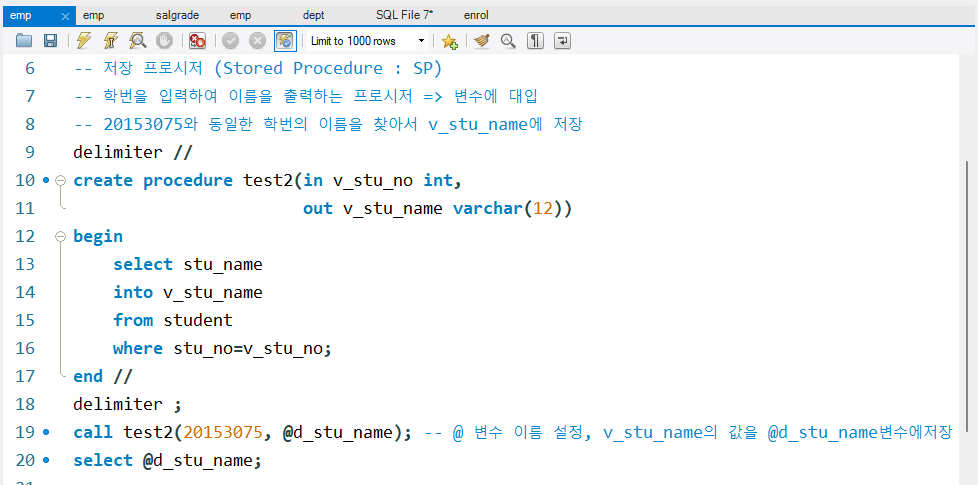
Task: Click the 'where' keyword on line 16
Action: pos(138,348)
